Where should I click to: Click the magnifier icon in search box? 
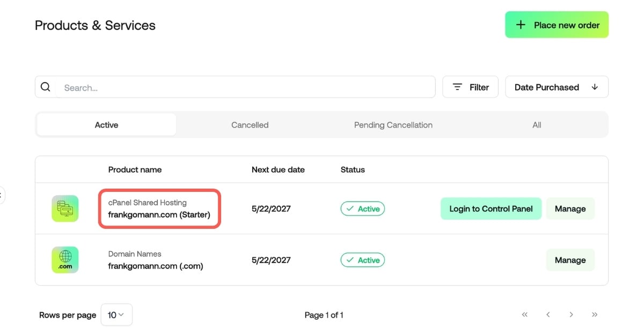coord(46,87)
